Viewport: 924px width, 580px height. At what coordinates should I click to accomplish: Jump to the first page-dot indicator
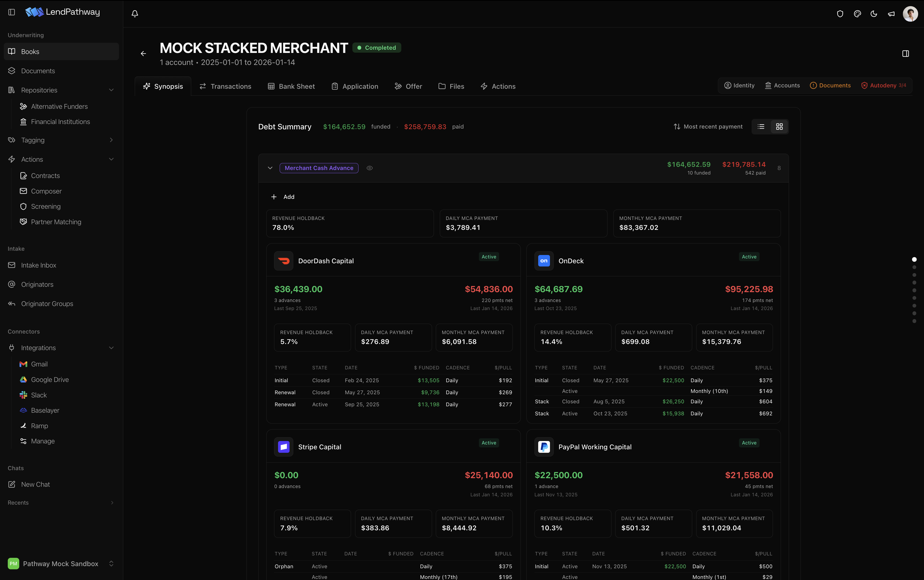(914, 260)
